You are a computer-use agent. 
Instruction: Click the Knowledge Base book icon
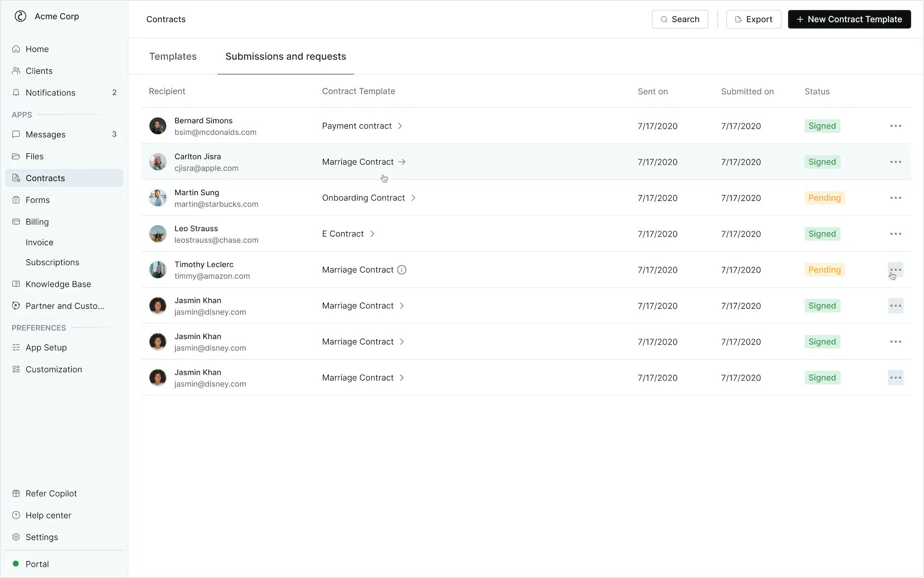(x=16, y=284)
